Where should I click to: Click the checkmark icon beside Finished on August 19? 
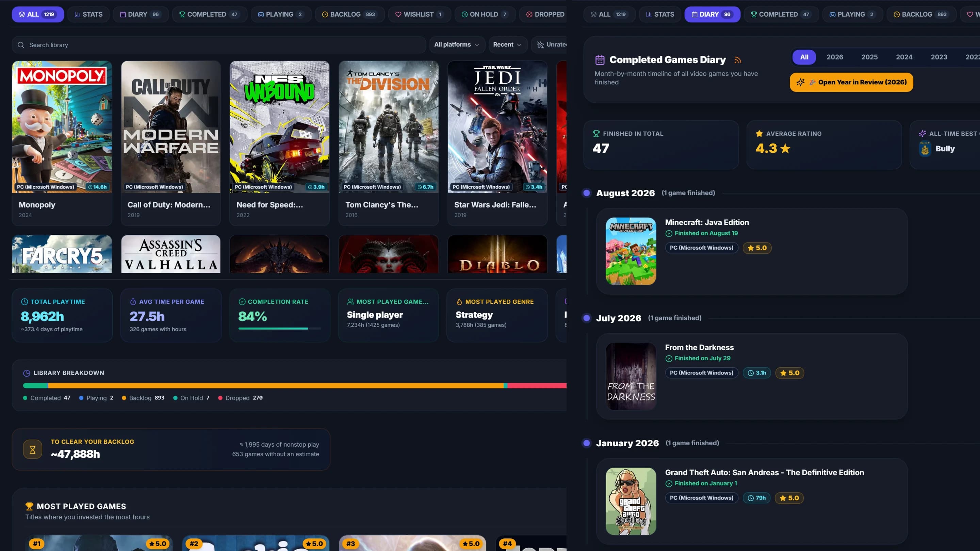669,233
